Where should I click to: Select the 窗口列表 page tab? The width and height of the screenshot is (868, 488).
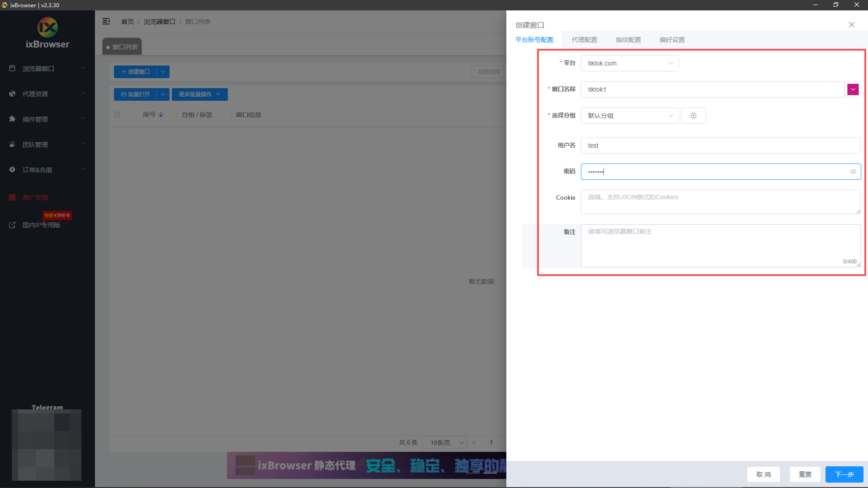point(122,47)
